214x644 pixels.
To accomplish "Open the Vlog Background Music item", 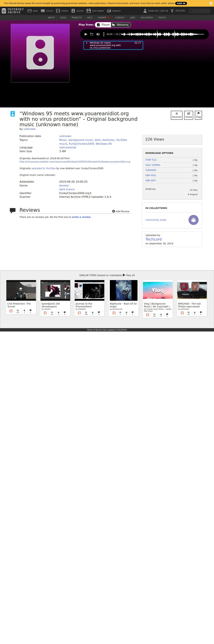I will pyautogui.click(x=158, y=299).
